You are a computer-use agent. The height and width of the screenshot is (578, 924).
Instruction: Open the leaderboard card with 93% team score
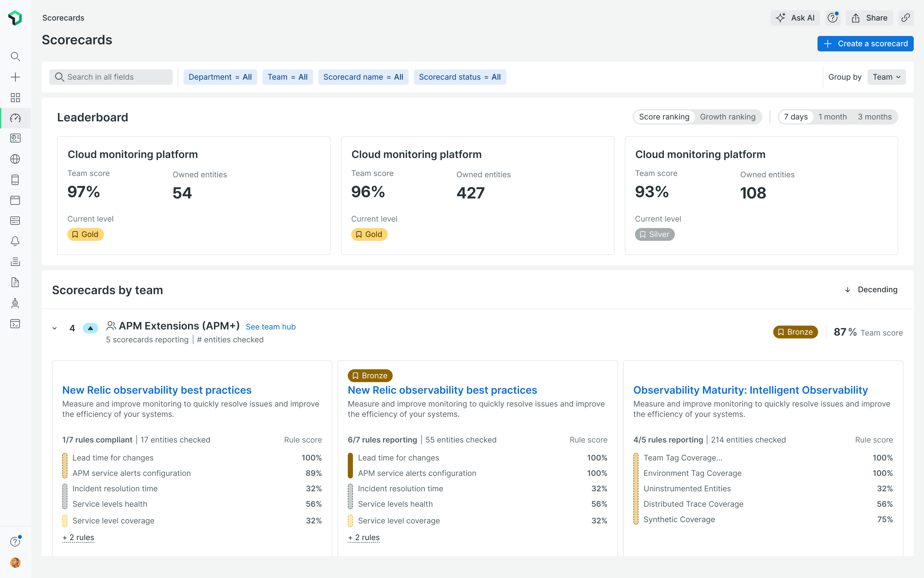click(761, 195)
